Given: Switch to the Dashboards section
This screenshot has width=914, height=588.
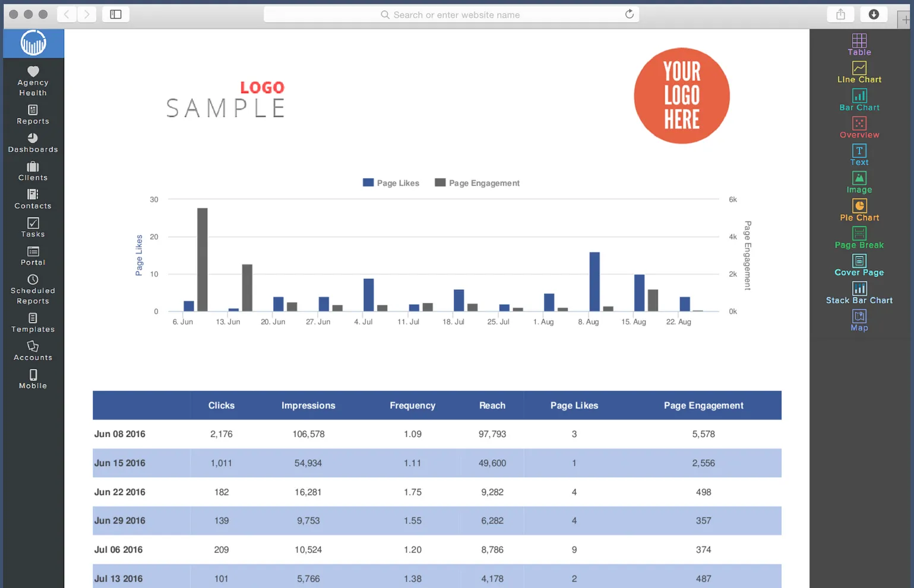Looking at the screenshot, I should (x=33, y=143).
